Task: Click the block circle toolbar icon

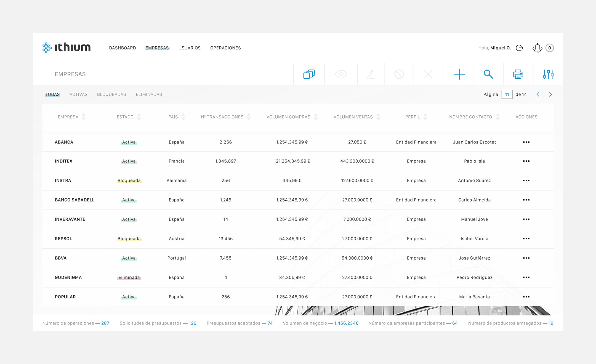Action: [x=399, y=74]
